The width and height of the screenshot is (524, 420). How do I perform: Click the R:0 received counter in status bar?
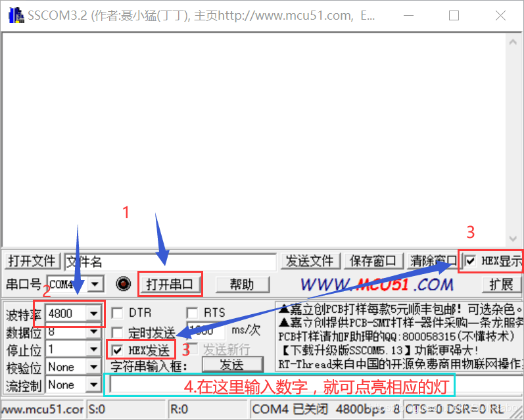[208, 409]
